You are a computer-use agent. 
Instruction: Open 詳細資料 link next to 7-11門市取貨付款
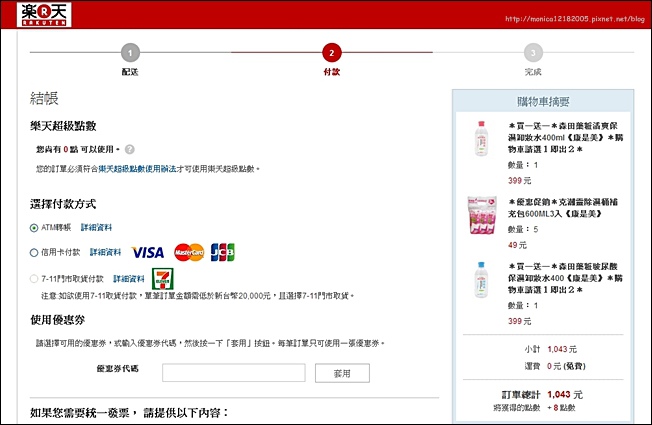pyautogui.click(x=129, y=279)
